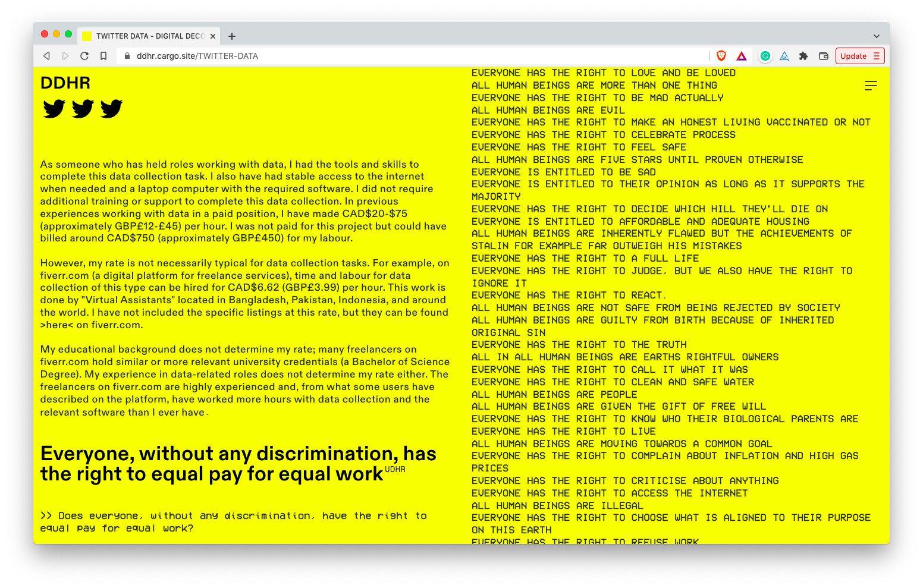Click the line 'ALL HUMAN BEINGS ARE EVIL'
The image size is (923, 588).
pyautogui.click(x=548, y=111)
